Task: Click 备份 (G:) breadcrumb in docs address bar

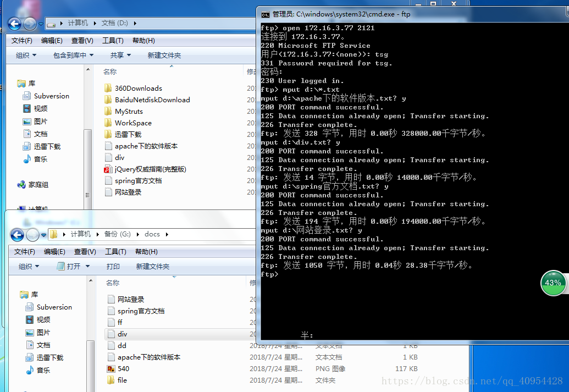Action: pos(117,234)
